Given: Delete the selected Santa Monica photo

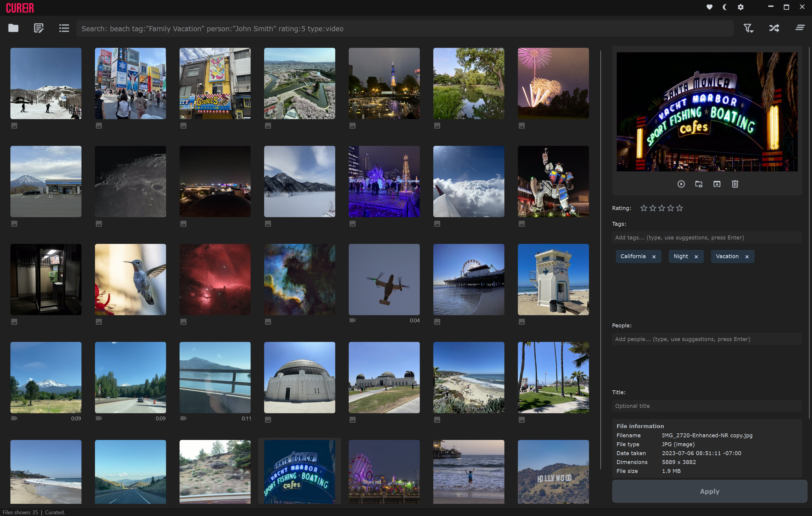Looking at the screenshot, I should click(735, 184).
